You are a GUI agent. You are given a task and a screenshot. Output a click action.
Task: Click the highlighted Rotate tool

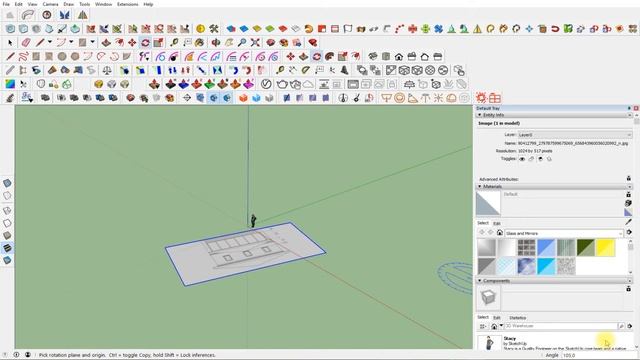tap(145, 42)
